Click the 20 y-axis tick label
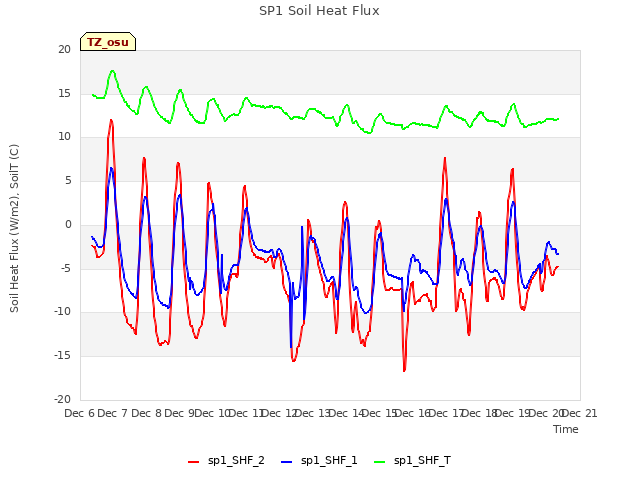The width and height of the screenshot is (640, 480). (64, 50)
